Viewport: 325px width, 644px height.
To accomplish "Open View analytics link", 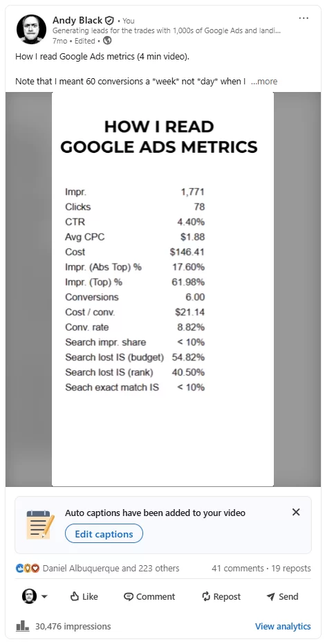I will click(283, 626).
